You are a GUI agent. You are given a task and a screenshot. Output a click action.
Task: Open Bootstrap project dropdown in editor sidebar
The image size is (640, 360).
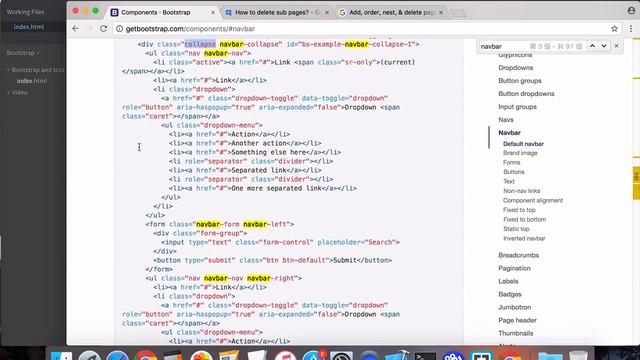[x=23, y=53]
